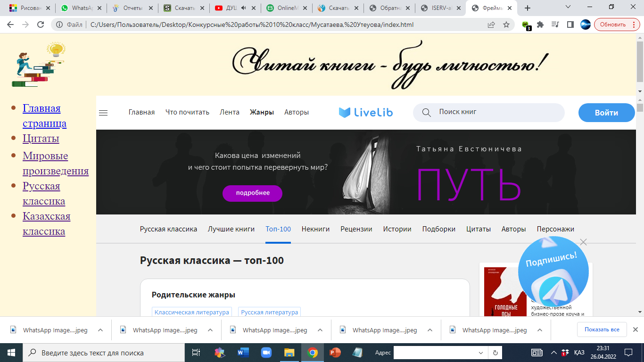This screenshot has height=362, width=644.
Task: Open the three-dot menu beside Обновить
Action: point(635,25)
